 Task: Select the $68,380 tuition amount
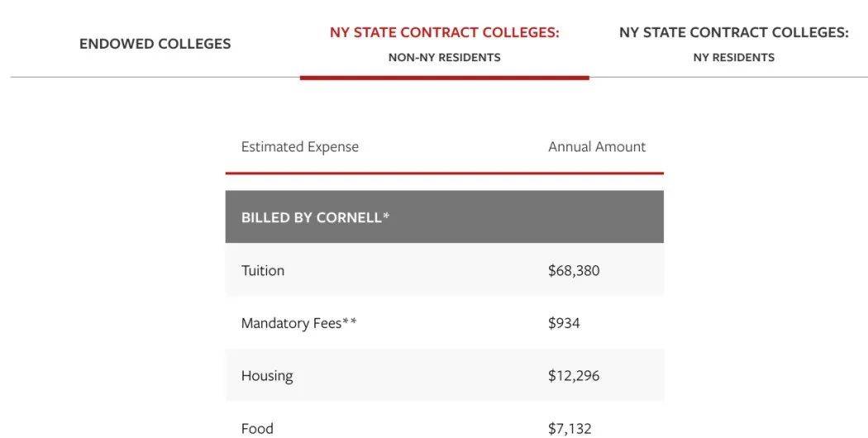(573, 271)
